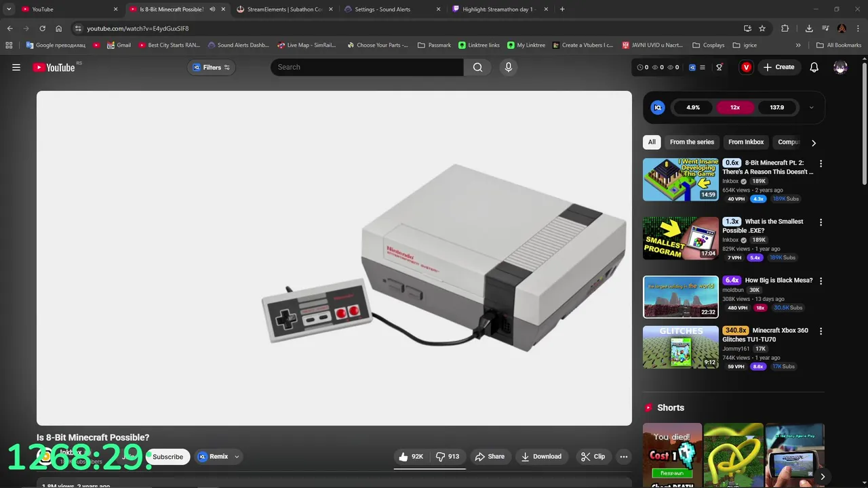Expand the Remix dropdown chevron
This screenshot has height=488, width=868.
tap(237, 457)
